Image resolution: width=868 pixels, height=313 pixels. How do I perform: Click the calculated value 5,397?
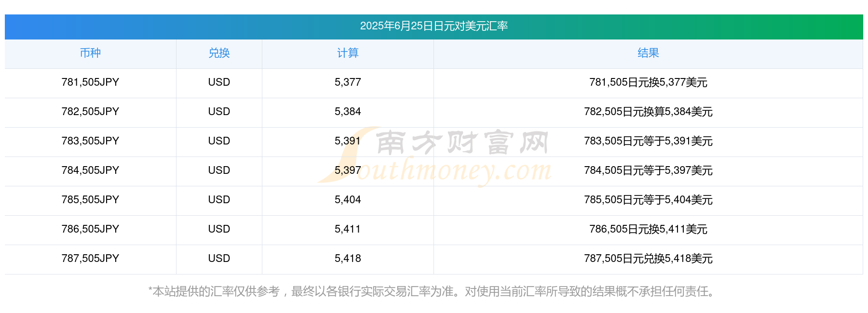coord(348,170)
